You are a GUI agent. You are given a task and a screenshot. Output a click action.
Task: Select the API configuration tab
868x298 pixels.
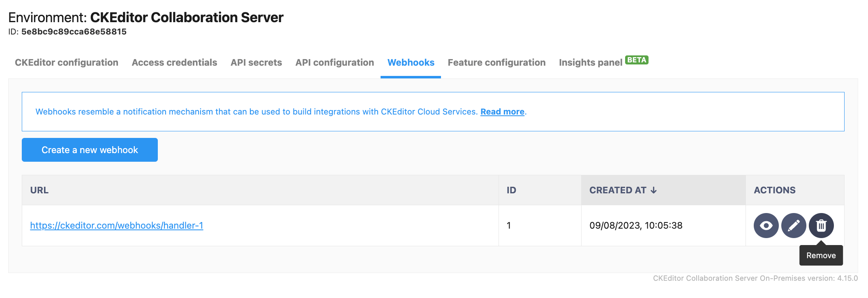(335, 62)
